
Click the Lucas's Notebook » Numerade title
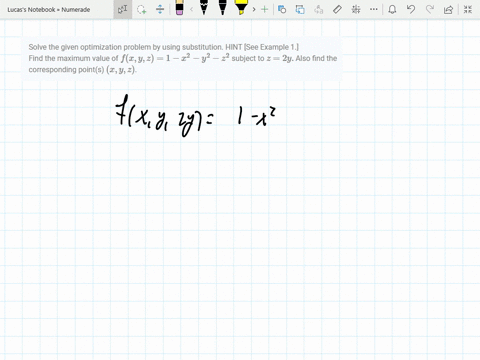pyautogui.click(x=49, y=10)
